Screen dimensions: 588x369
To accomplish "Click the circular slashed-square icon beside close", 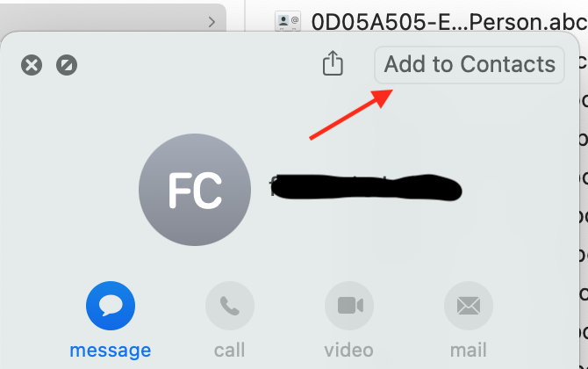I will pyautogui.click(x=67, y=65).
